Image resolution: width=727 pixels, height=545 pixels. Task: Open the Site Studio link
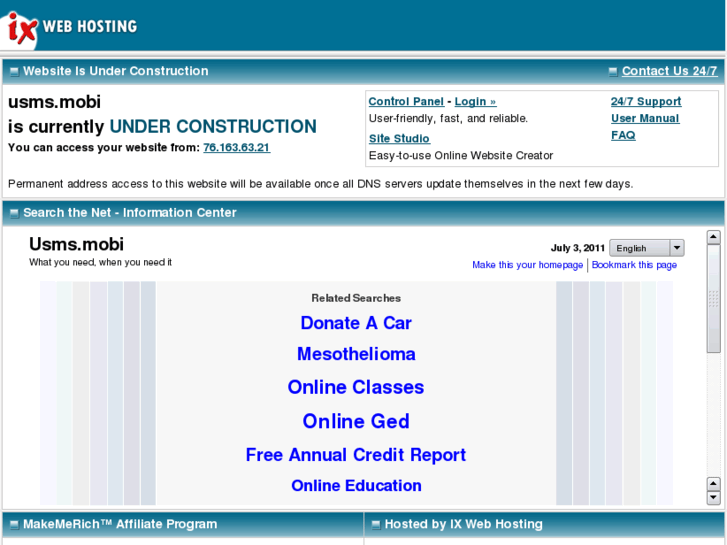[x=399, y=139]
